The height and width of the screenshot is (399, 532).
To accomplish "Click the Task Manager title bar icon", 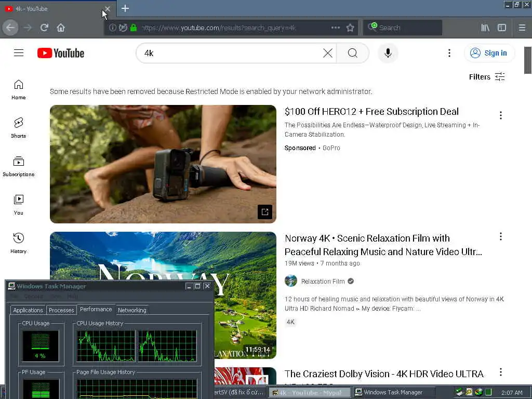I will [x=11, y=286].
